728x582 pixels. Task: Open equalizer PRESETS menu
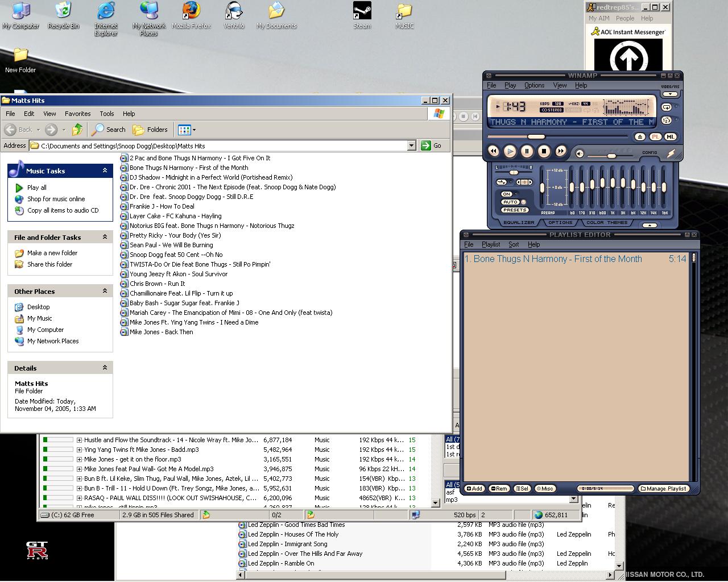coord(515,210)
